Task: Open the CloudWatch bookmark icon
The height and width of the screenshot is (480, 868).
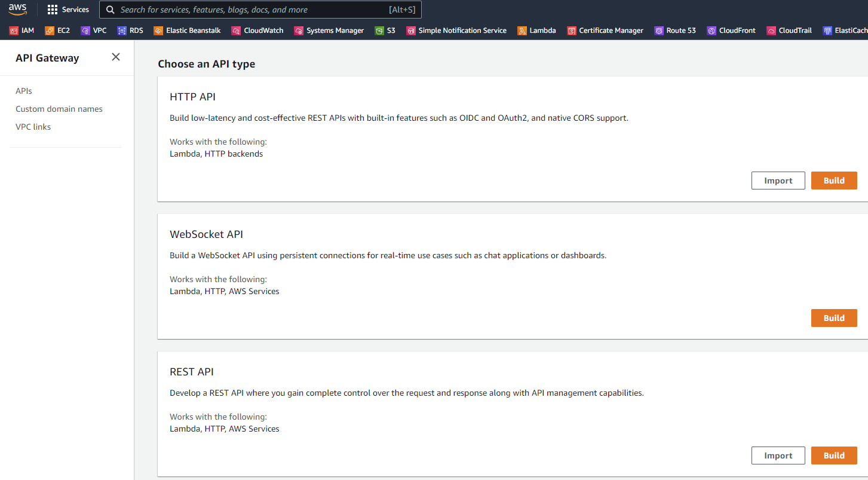Action: 236,30
